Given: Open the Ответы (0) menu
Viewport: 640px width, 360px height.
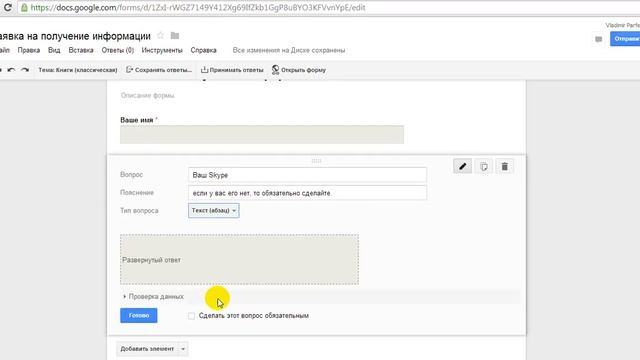Looking at the screenshot, I should (x=118, y=50).
